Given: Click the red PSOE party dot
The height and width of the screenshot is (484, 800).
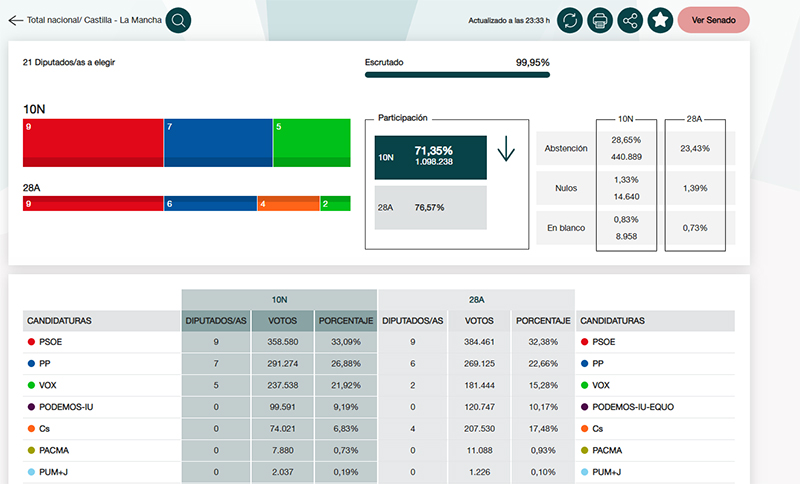Looking at the screenshot, I should (x=30, y=342).
